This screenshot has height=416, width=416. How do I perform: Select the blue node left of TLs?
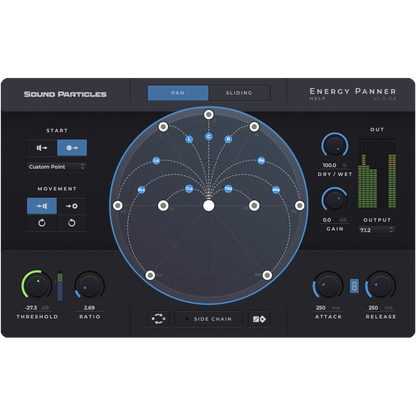click(141, 190)
